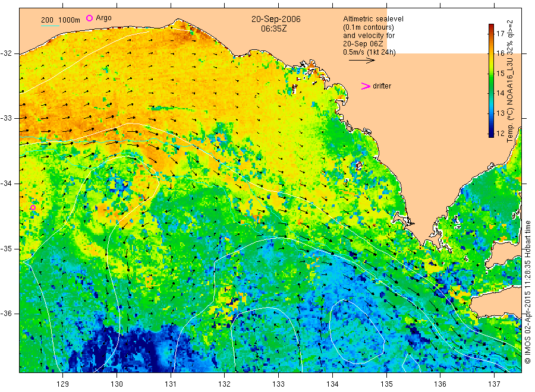
Task: Click the 'Temp. (°C) NOAA16_L3U' vertical label
Action: pos(510,100)
